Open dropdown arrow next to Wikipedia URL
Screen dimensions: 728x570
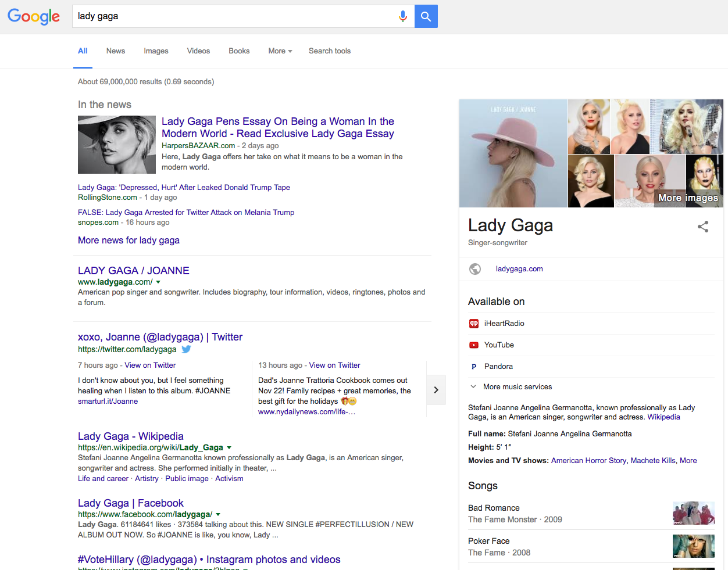point(229,448)
